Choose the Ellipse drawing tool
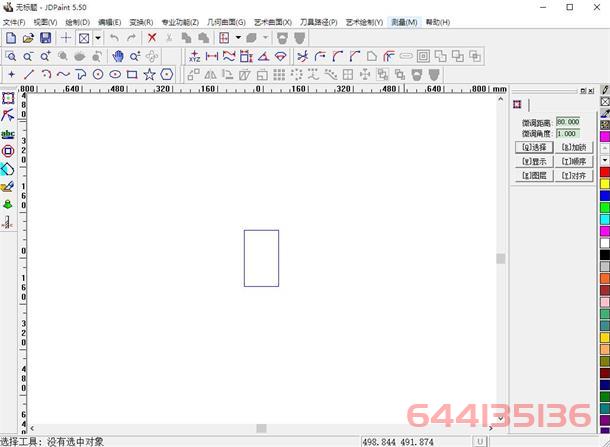 [x=114, y=74]
